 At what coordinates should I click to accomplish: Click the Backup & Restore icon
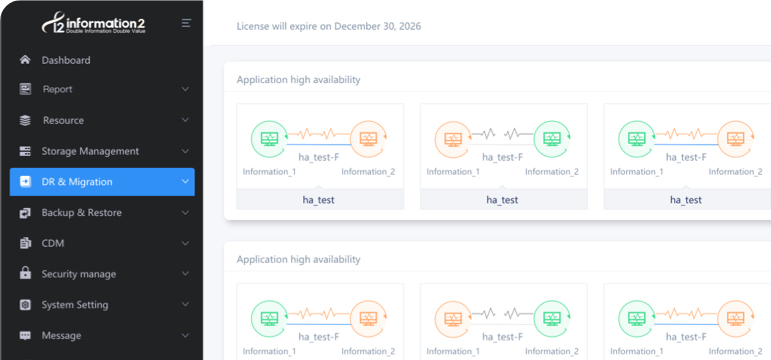(25, 212)
